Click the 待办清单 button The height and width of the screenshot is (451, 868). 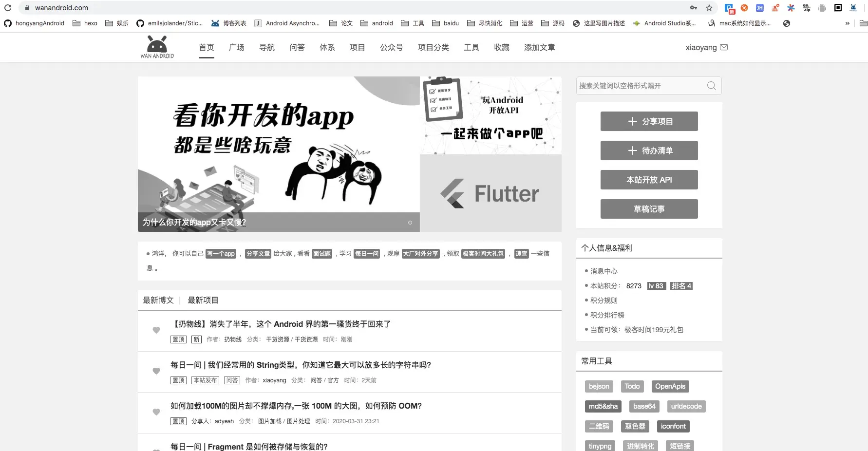click(649, 150)
